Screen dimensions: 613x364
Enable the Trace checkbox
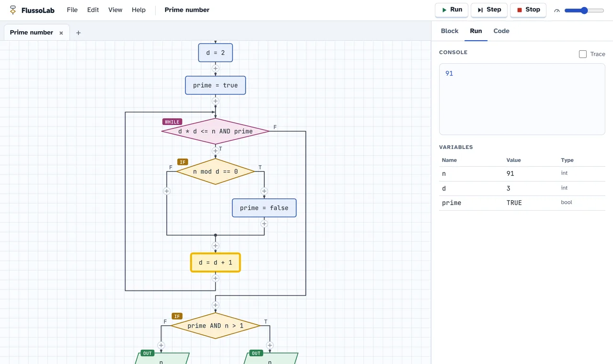pyautogui.click(x=583, y=54)
